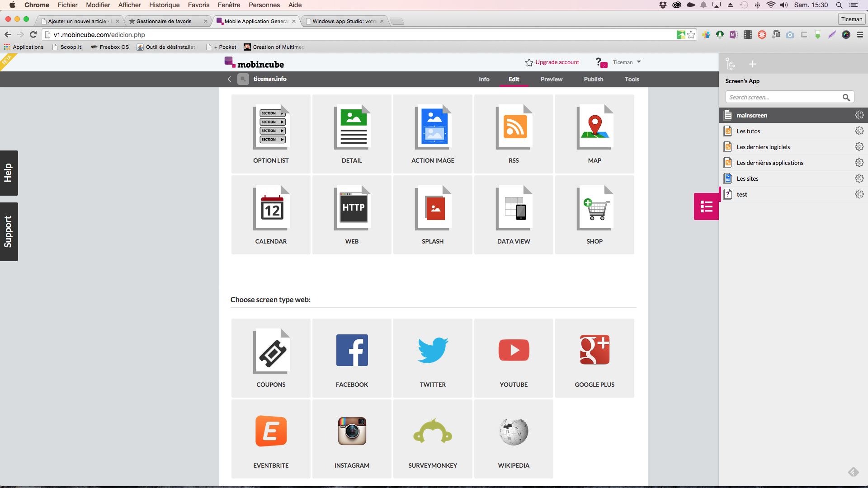Reload the page with refresh button
This screenshot has width=868, height=488.
click(x=33, y=35)
